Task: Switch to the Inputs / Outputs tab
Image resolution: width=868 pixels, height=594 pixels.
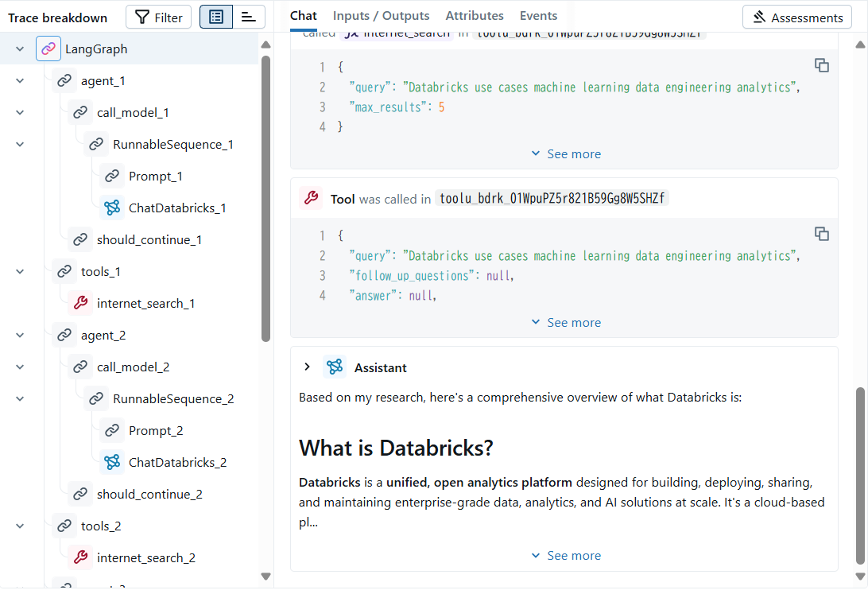Action: pyautogui.click(x=381, y=15)
